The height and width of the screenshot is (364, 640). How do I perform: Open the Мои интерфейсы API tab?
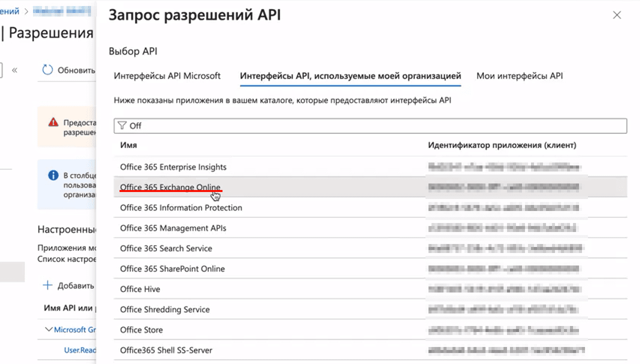coord(519,76)
